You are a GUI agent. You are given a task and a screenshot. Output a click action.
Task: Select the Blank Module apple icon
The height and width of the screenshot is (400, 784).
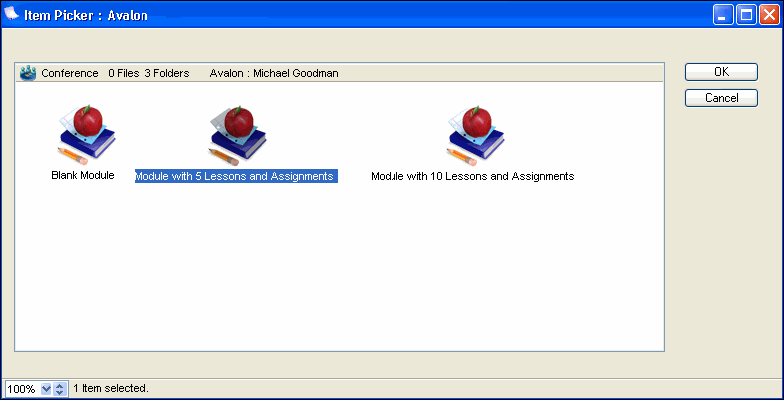(x=83, y=133)
